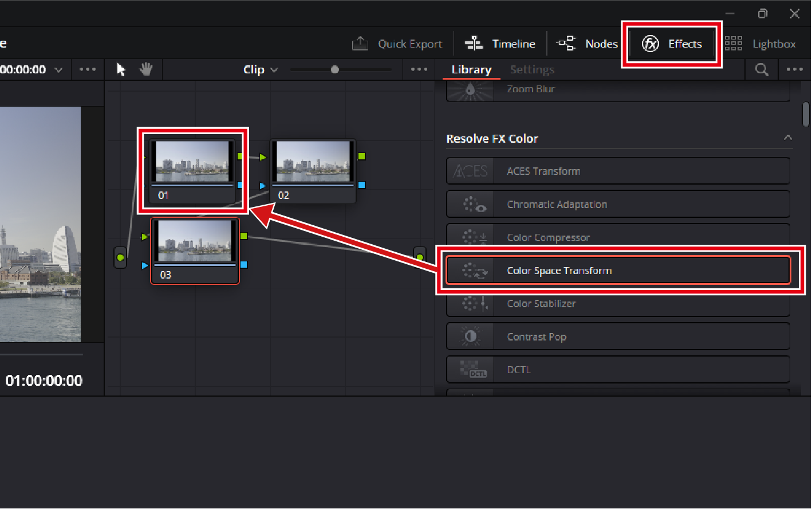
Task: Open viewer three-dot options menu
Action: (88, 69)
